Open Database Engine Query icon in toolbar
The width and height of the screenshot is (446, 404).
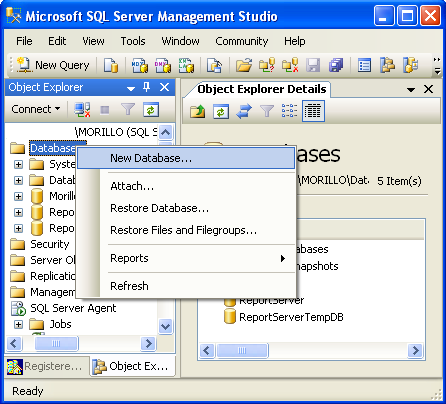click(111, 65)
